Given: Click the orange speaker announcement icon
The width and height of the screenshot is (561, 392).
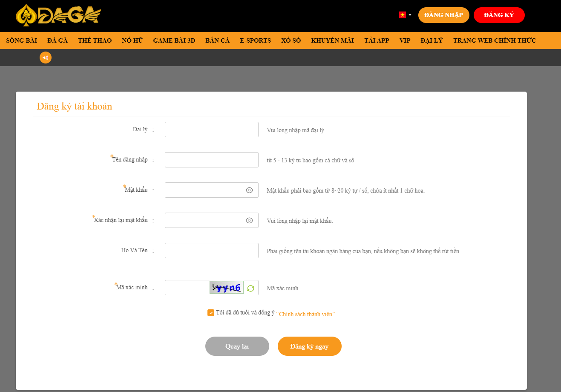Looking at the screenshot, I should (x=46, y=58).
